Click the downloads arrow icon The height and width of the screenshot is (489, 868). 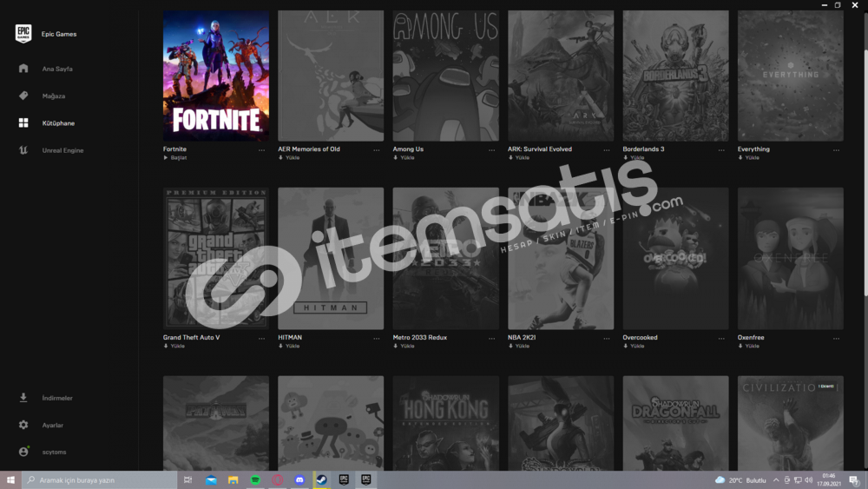23,397
